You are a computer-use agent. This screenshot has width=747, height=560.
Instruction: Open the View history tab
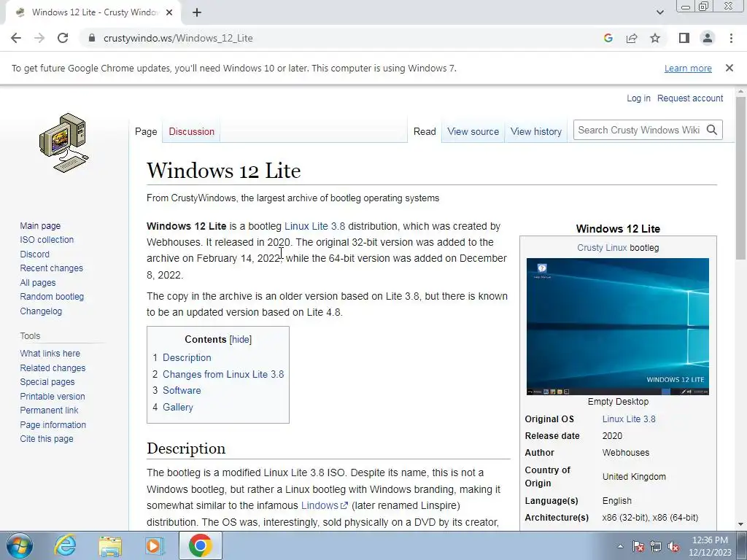pos(536,132)
